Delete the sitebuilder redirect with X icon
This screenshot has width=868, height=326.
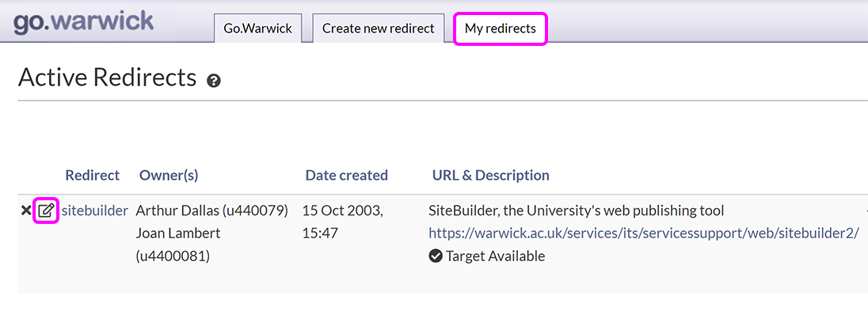[25, 210]
